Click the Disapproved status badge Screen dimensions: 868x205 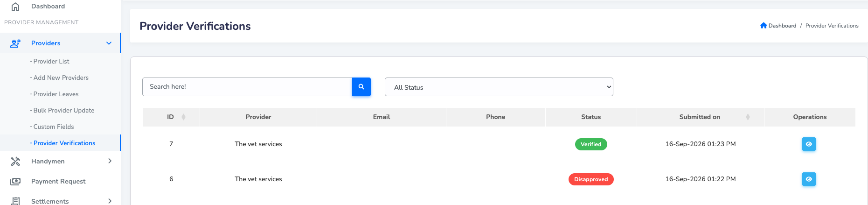point(591,179)
